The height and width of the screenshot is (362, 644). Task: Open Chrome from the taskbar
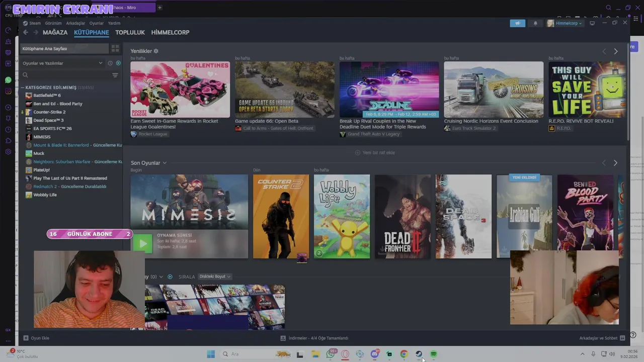(404, 354)
